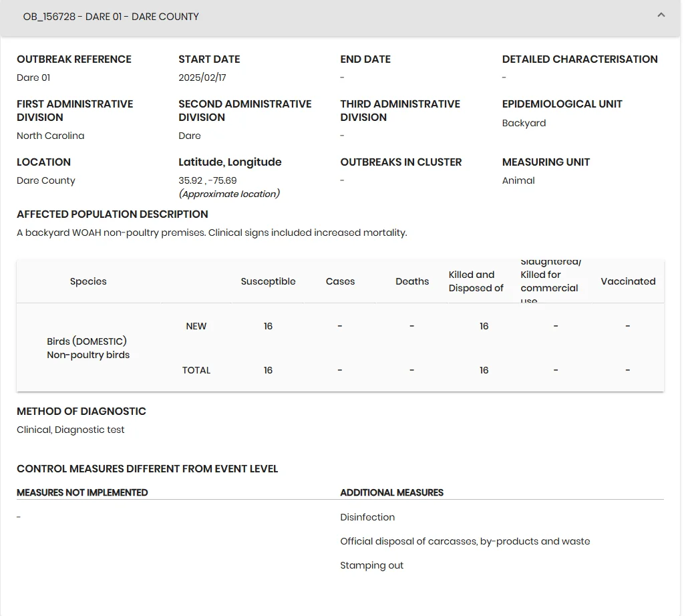This screenshot has height=616, width=686.
Task: Click the THIRD ADMINISTRATIVE DIVISION label
Action: point(400,111)
